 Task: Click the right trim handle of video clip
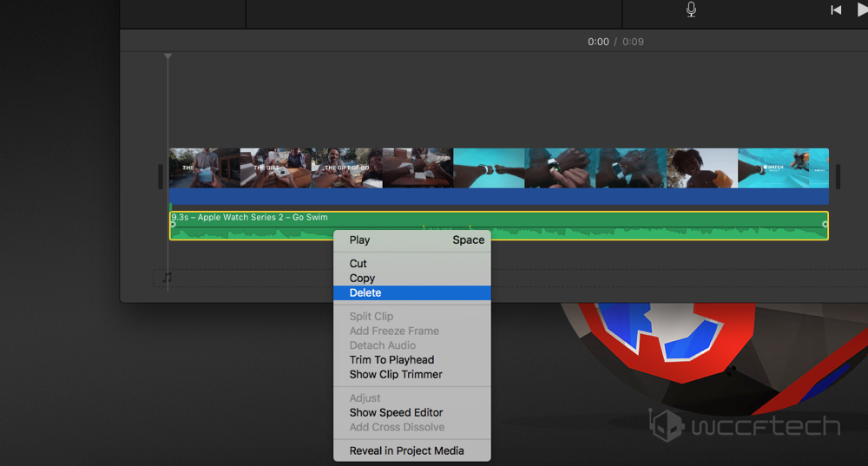[838, 176]
